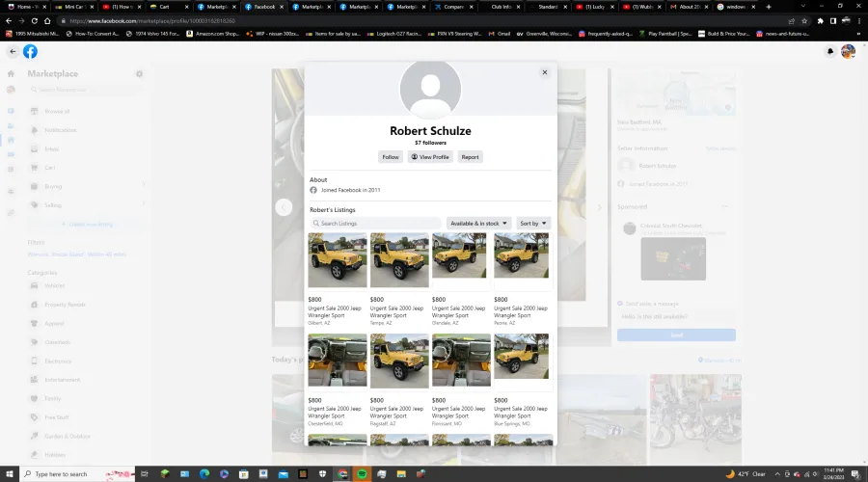Click the Report button
The image size is (868, 482).
point(470,157)
